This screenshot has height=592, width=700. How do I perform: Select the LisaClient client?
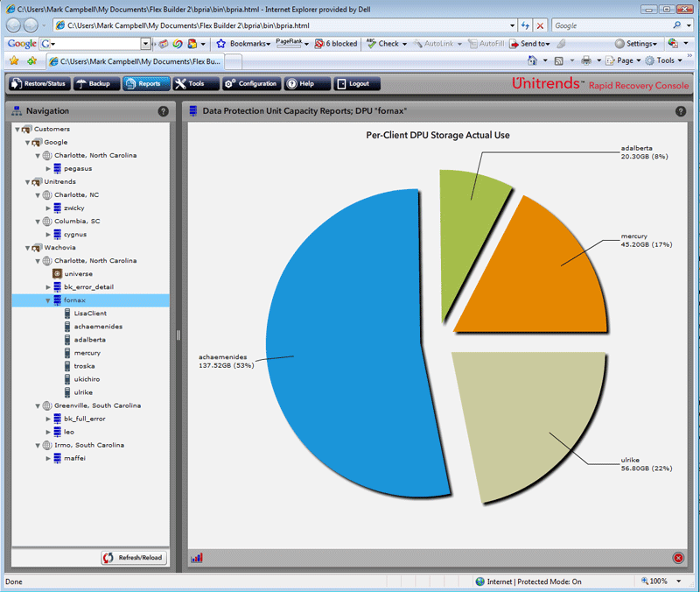click(x=90, y=314)
